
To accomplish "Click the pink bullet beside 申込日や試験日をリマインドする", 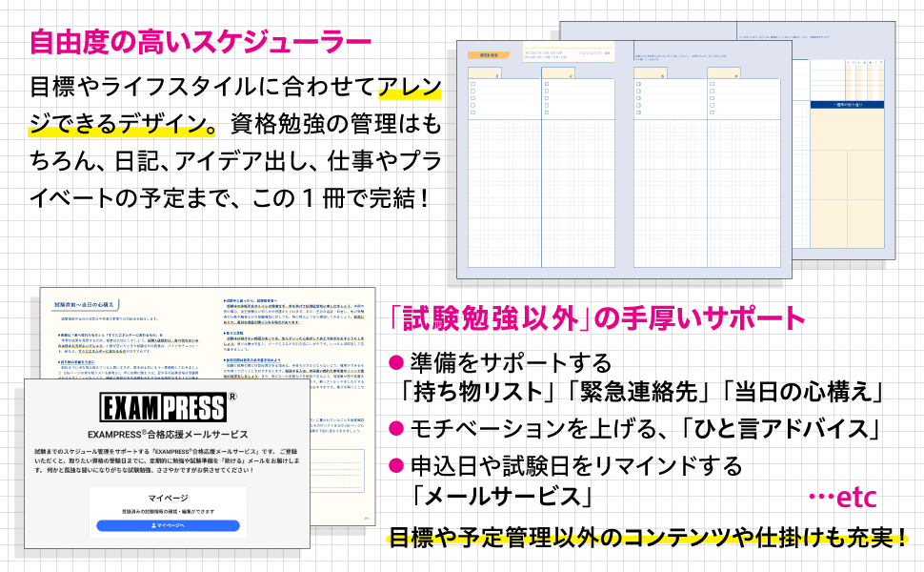I will pyautogui.click(x=396, y=467).
